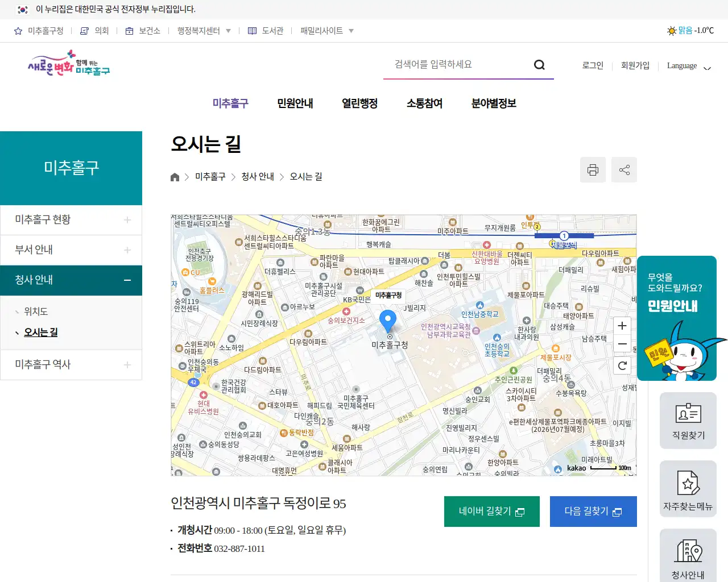Click 제물포시장 label on map

click(556, 357)
